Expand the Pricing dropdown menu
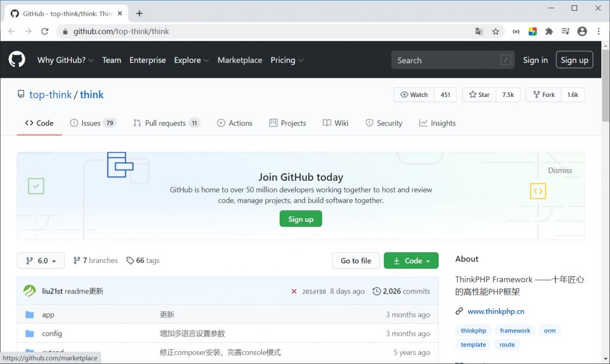The height and width of the screenshot is (364, 610). click(x=287, y=60)
